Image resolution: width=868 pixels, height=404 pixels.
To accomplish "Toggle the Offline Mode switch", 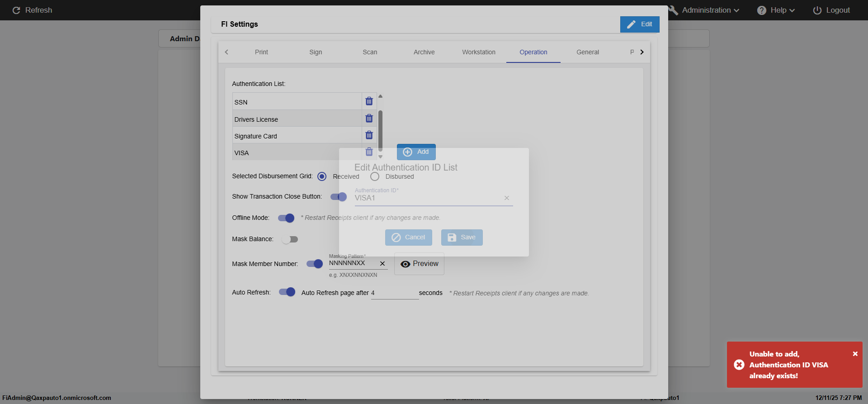I will [286, 218].
